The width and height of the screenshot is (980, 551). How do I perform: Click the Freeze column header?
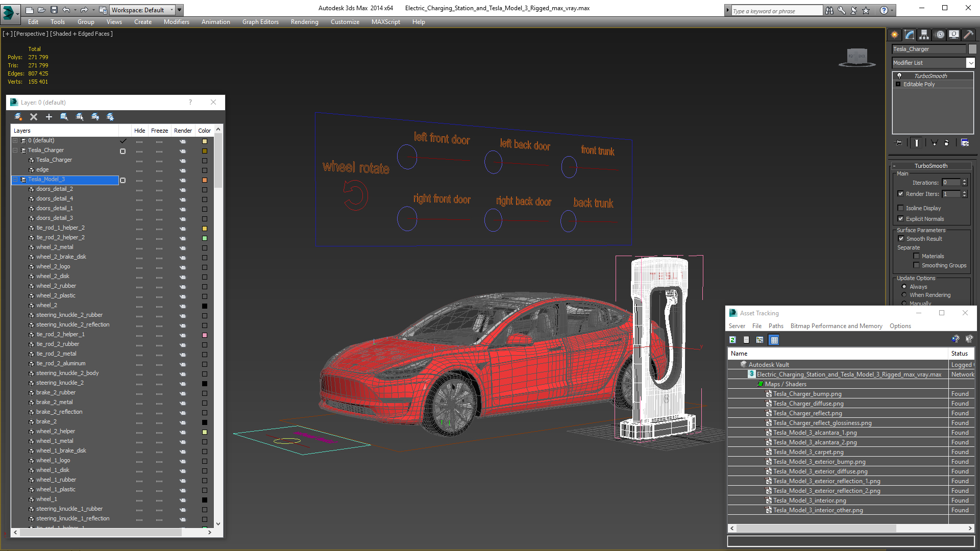pyautogui.click(x=159, y=131)
